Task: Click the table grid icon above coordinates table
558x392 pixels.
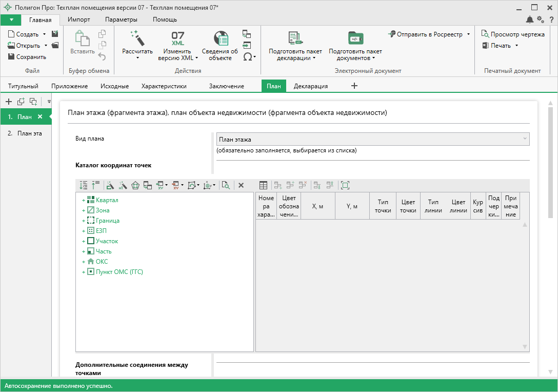Action: (x=263, y=185)
